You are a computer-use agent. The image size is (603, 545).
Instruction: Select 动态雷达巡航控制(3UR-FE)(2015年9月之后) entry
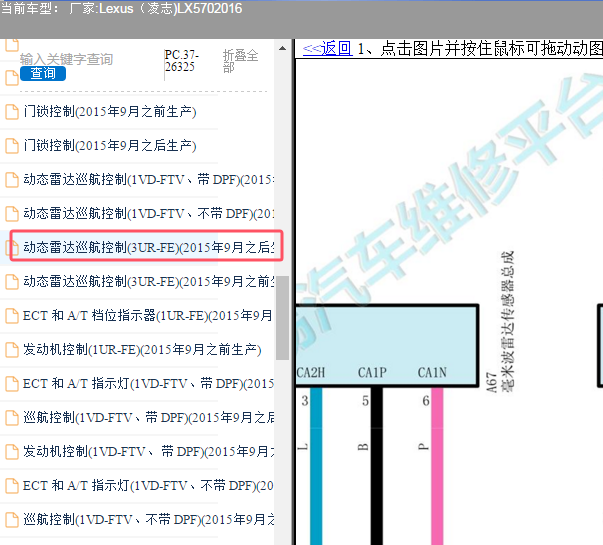tap(148, 247)
